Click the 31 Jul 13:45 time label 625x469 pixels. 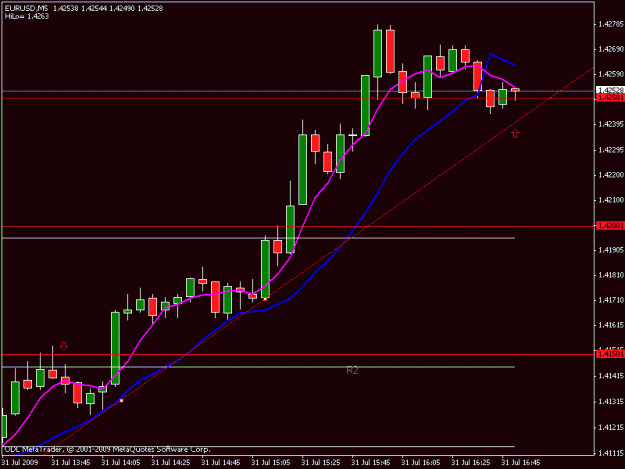point(71,463)
